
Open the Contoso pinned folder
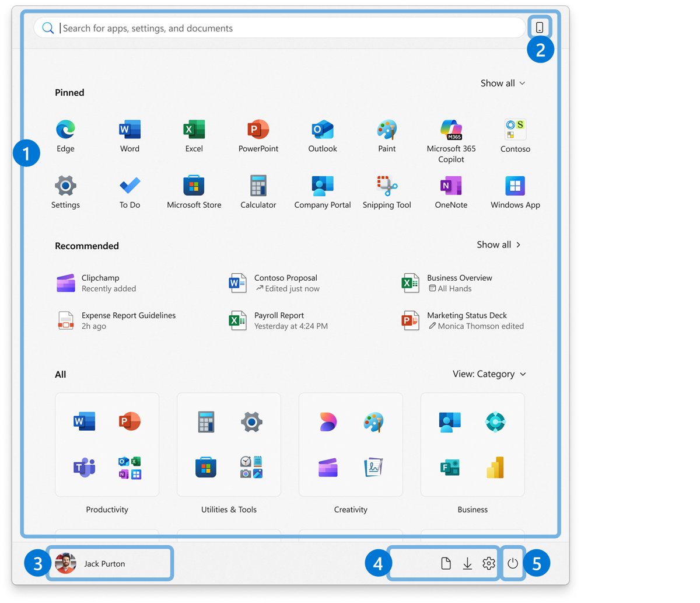pyautogui.click(x=515, y=135)
